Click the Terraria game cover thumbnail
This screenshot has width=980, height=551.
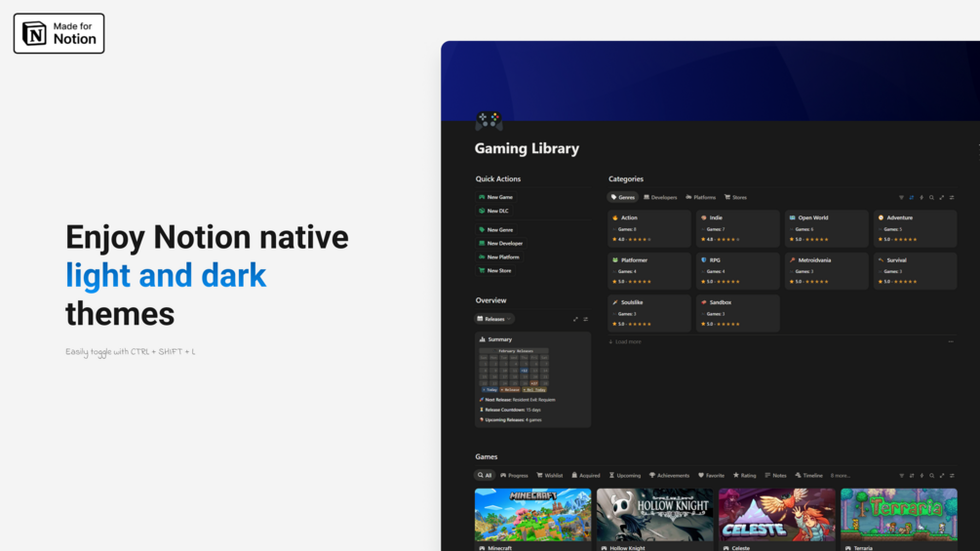[x=899, y=515]
